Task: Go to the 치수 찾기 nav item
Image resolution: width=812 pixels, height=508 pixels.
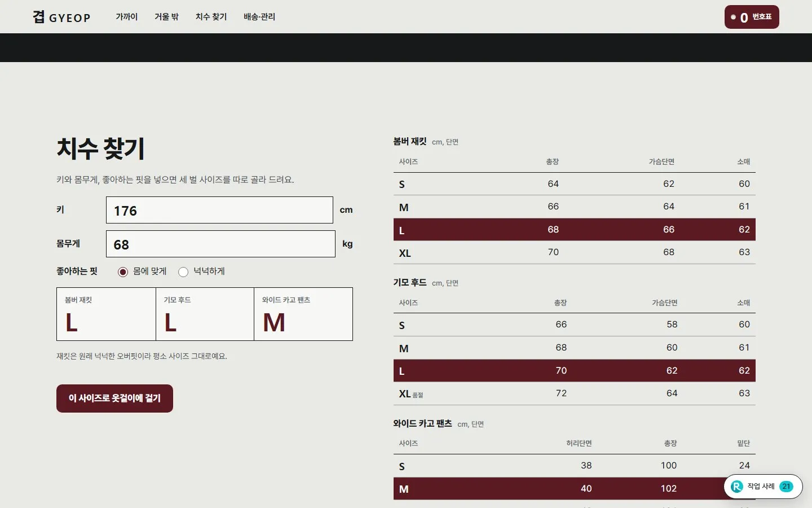Action: [211, 17]
